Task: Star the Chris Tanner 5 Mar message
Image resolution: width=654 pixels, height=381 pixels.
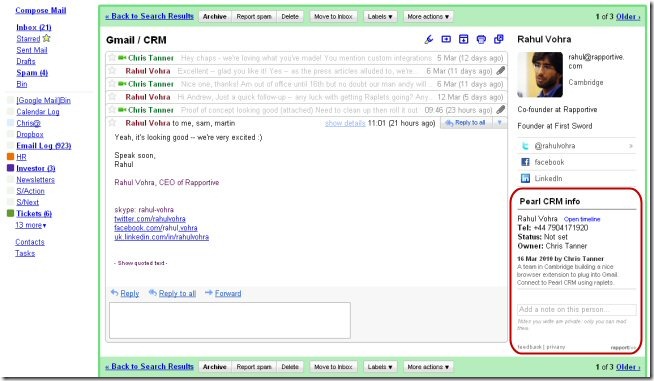Action: coord(112,58)
